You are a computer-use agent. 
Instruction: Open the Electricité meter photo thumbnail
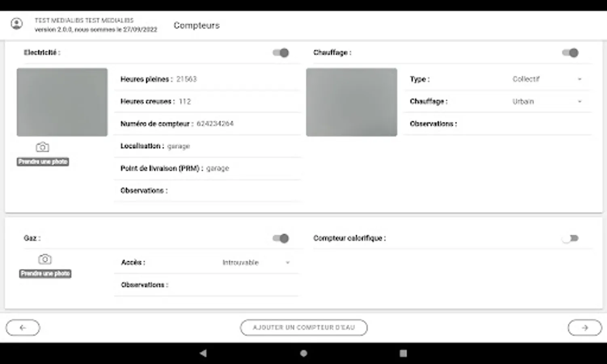click(62, 102)
